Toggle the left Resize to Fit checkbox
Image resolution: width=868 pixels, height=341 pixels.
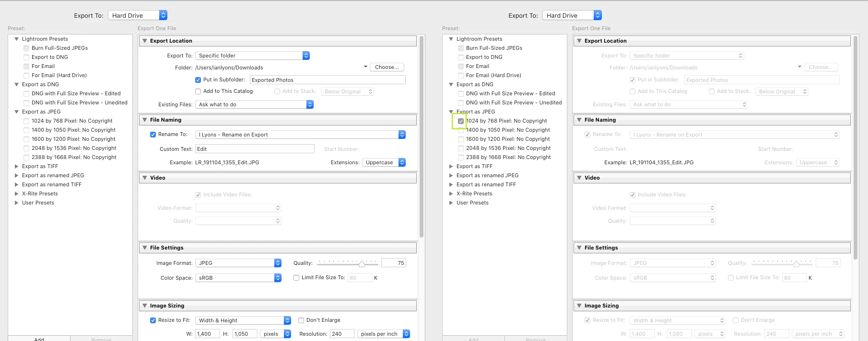click(153, 320)
